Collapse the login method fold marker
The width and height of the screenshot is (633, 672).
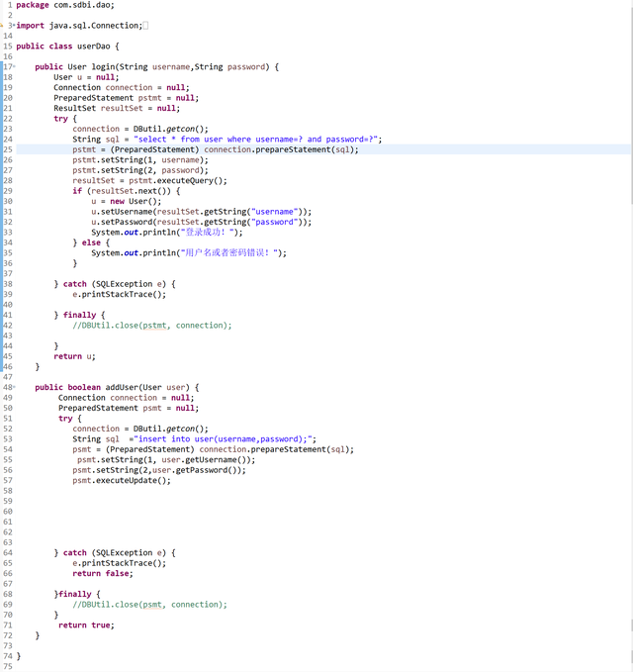14,66
